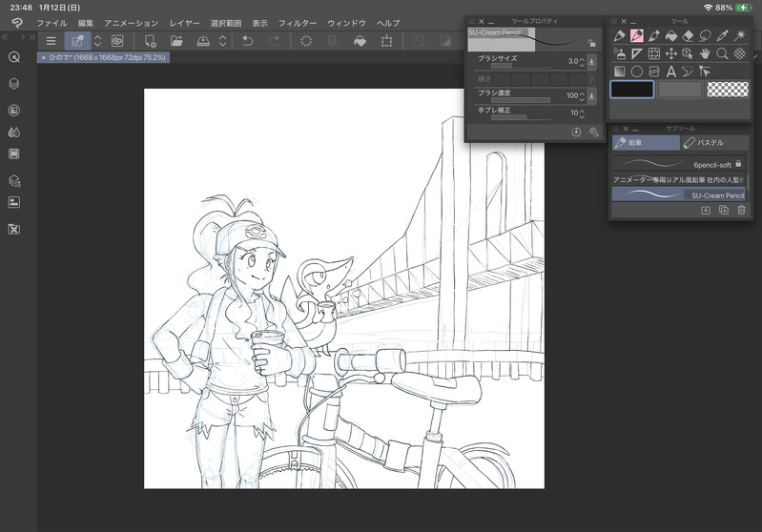Select the pink highlighted Pencil tool

(x=637, y=35)
